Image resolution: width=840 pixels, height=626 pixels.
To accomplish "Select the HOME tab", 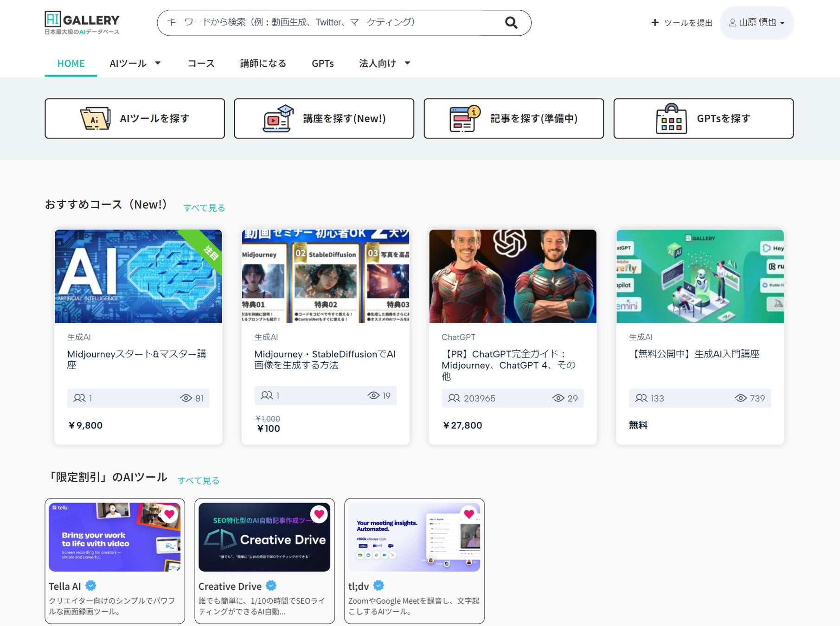I will (x=71, y=64).
